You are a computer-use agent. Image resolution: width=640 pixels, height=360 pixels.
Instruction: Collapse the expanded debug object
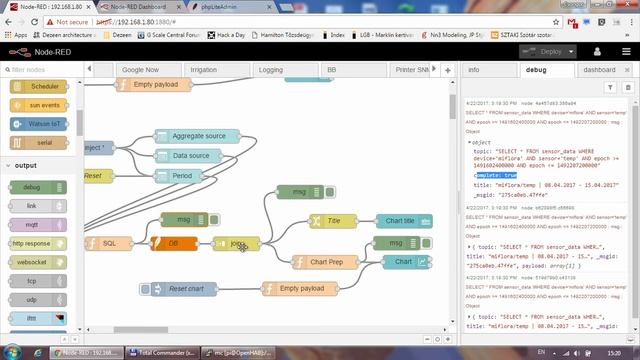(469, 142)
